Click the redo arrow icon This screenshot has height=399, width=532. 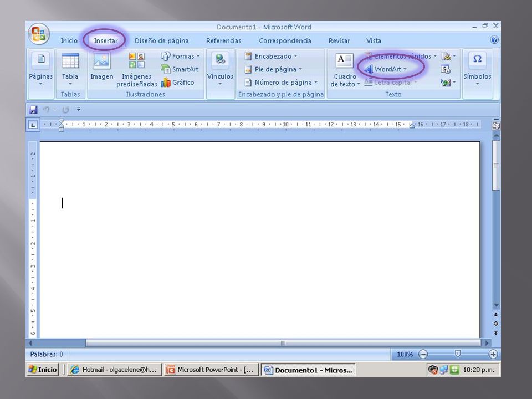[x=65, y=110]
